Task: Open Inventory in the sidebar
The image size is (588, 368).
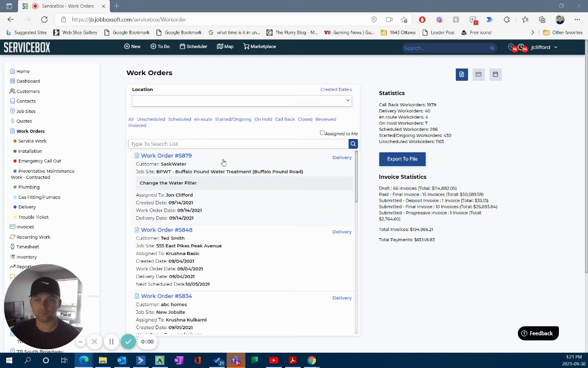Action: pyautogui.click(x=23, y=257)
